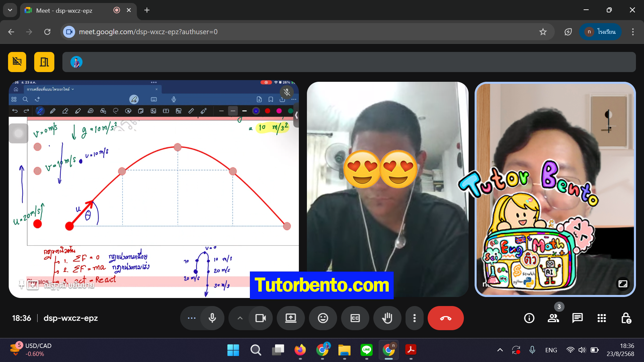This screenshot has width=644, height=362.
Task: Toggle the Meet camera button
Action: pos(260,318)
